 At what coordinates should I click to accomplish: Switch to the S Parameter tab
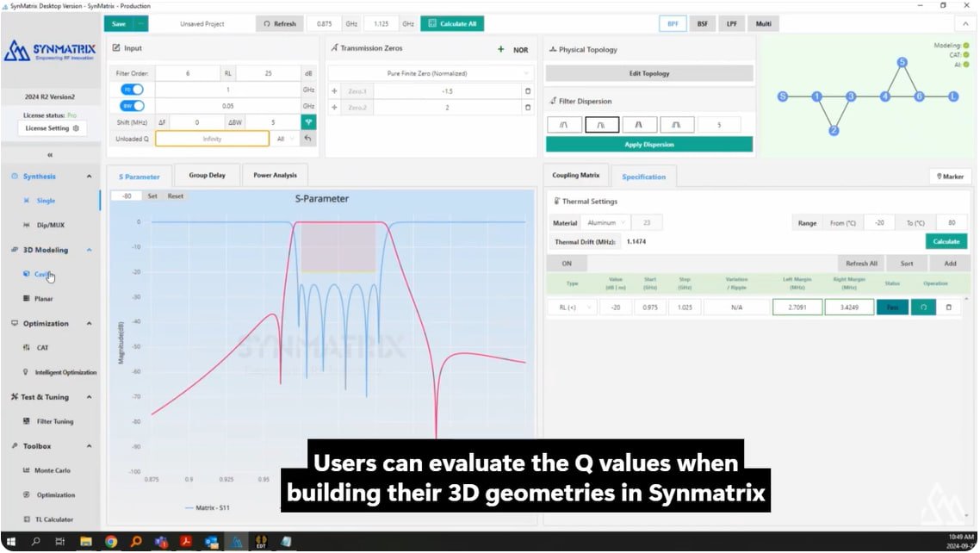point(140,177)
